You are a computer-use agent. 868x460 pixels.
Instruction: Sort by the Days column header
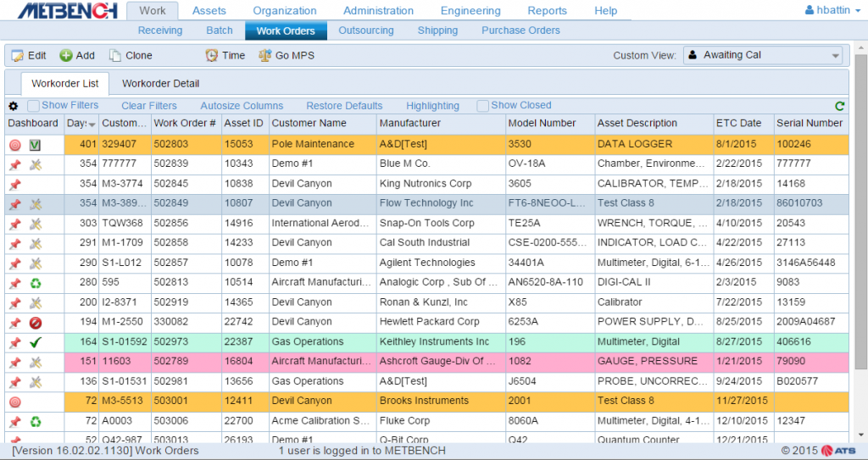tap(81, 124)
